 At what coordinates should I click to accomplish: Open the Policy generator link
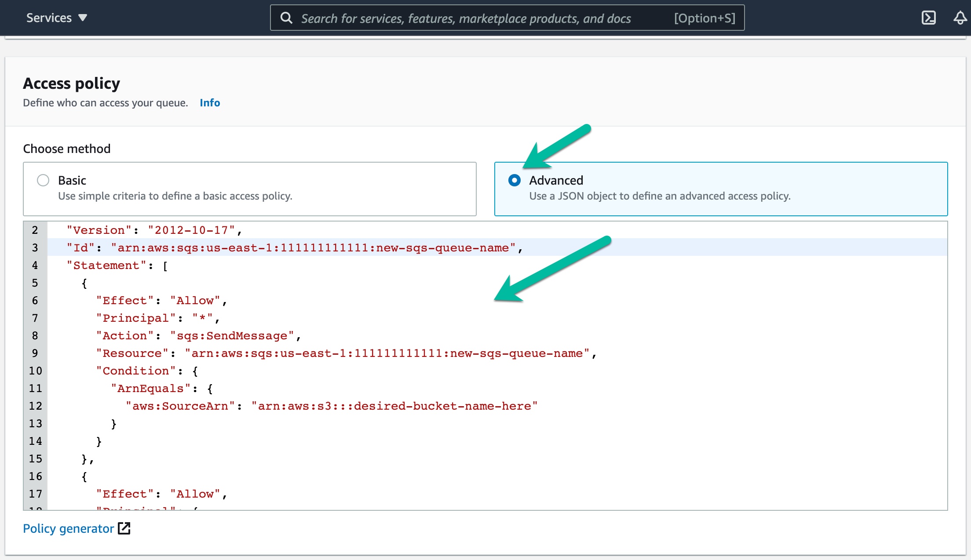69,528
